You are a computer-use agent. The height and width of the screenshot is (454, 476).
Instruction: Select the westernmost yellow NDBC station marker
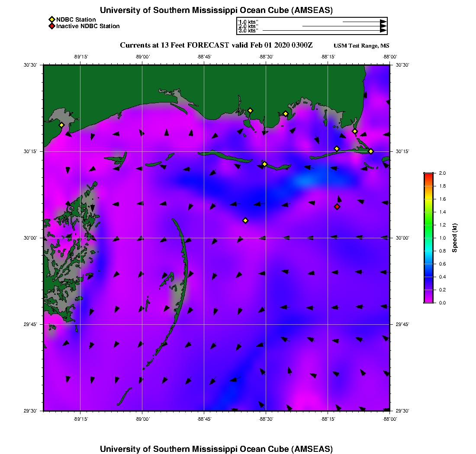pos(61,125)
